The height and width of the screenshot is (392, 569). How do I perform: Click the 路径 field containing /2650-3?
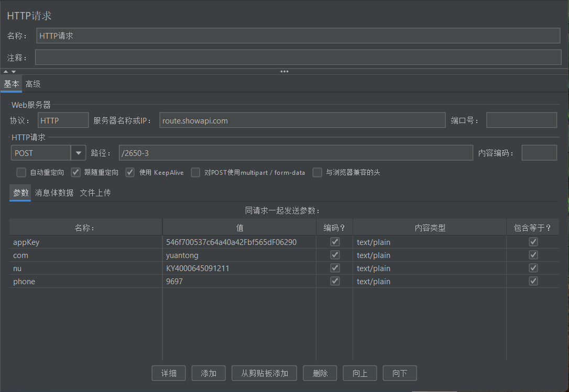296,153
